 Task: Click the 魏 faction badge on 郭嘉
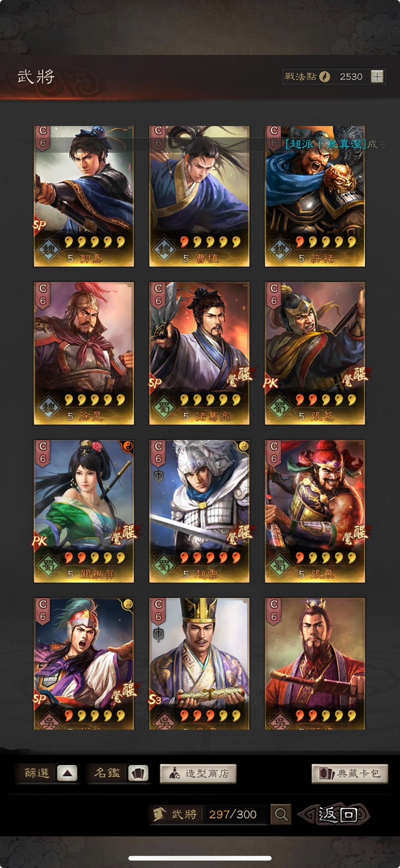point(48,250)
